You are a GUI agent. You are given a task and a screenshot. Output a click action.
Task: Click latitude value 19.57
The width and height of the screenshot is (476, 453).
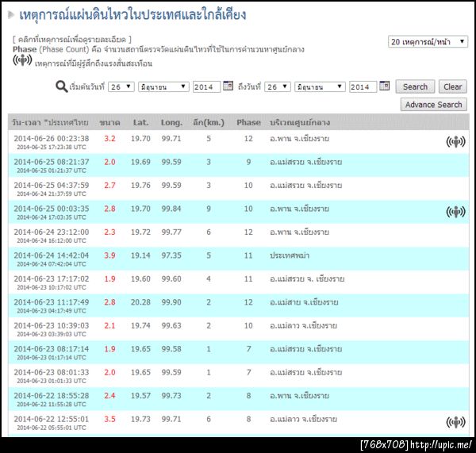[x=140, y=396]
